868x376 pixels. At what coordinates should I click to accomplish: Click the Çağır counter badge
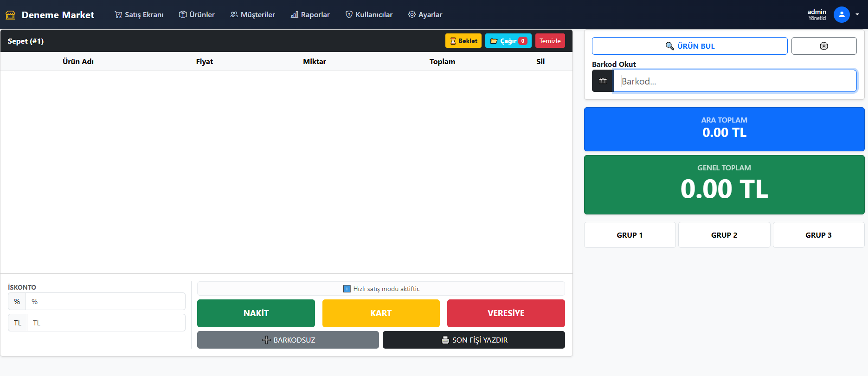point(523,41)
